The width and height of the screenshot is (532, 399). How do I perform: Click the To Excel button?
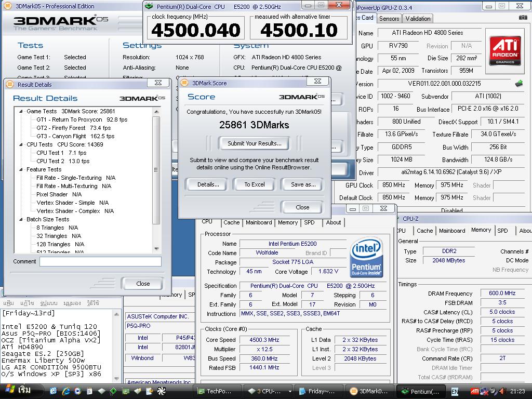255,184
